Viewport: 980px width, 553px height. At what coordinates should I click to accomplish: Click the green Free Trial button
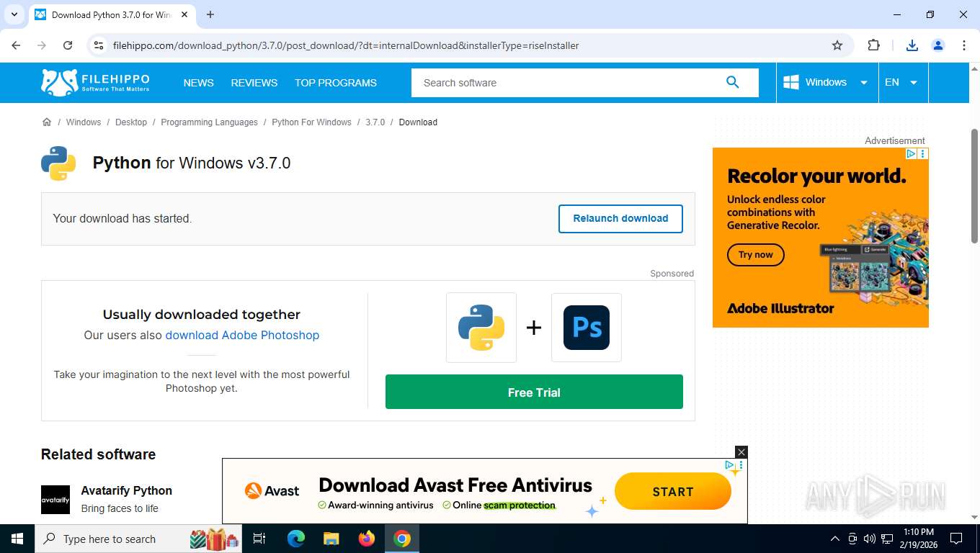click(x=534, y=392)
